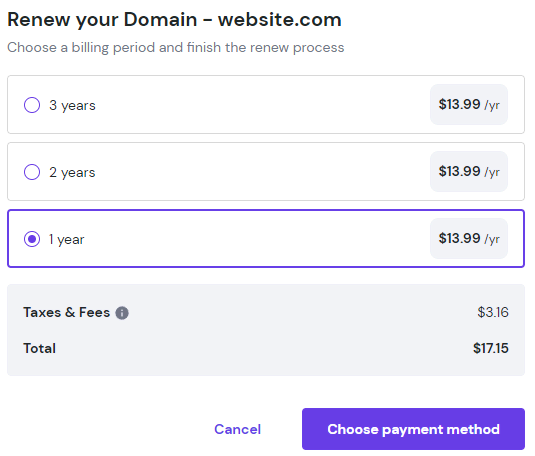This screenshot has width=535, height=456.
Task: Click the $17.15 total amount
Action: (x=491, y=348)
